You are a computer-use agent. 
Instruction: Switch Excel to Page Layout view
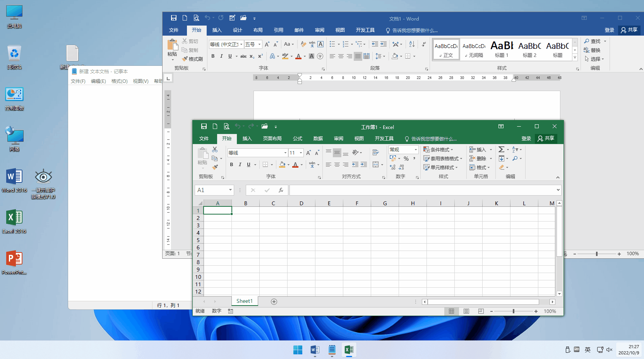(x=466, y=311)
